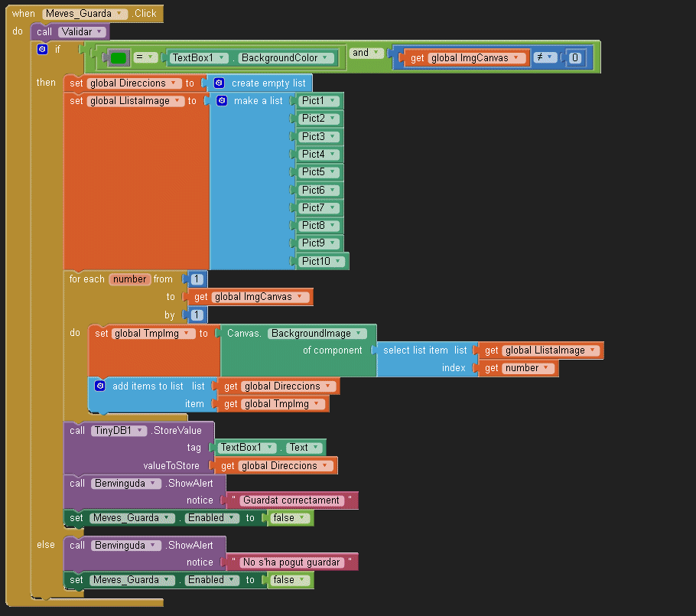Click the green color swatch in the if condition
This screenshot has width=696, height=616.
point(118,58)
